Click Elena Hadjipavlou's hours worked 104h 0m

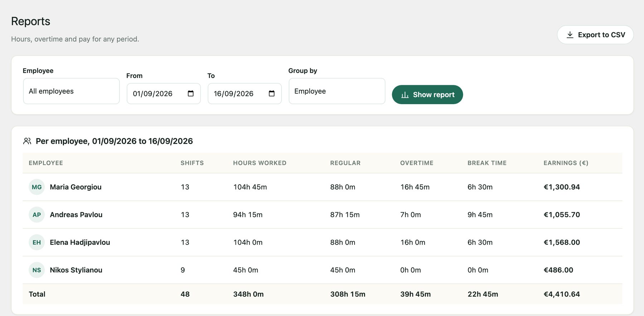248,242
